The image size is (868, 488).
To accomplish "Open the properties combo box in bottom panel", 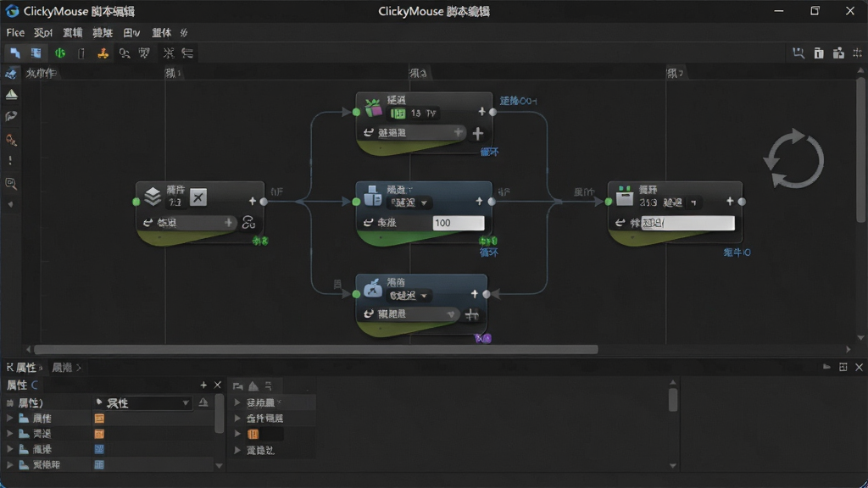I will click(142, 402).
